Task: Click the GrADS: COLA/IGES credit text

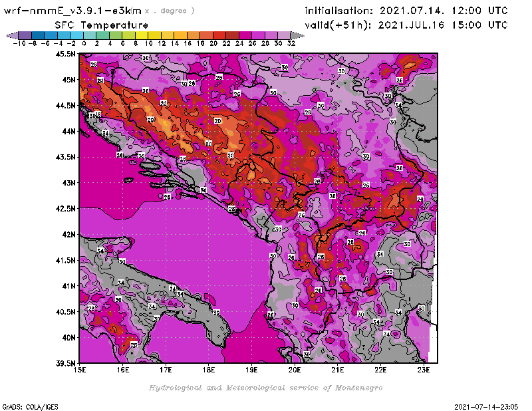Action: pos(30,407)
